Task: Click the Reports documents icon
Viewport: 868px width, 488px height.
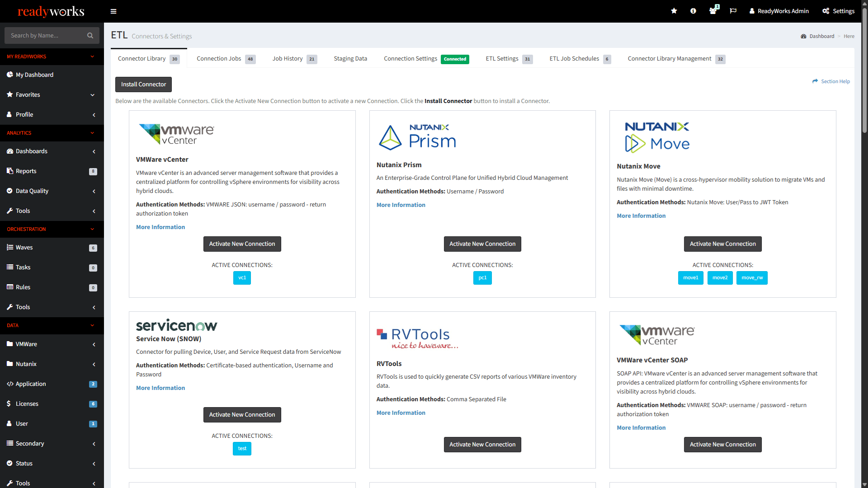Action: click(x=9, y=171)
